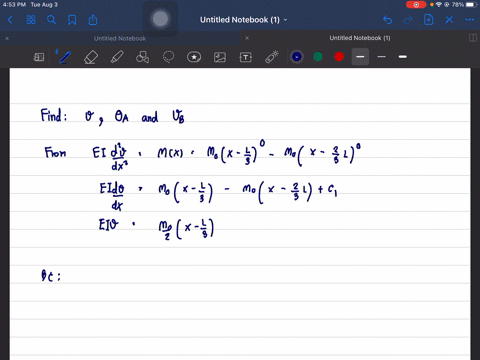Screen dimensions: 480x360
Task: Close the Untitled Notebook (1) tab
Action: pos(247,38)
